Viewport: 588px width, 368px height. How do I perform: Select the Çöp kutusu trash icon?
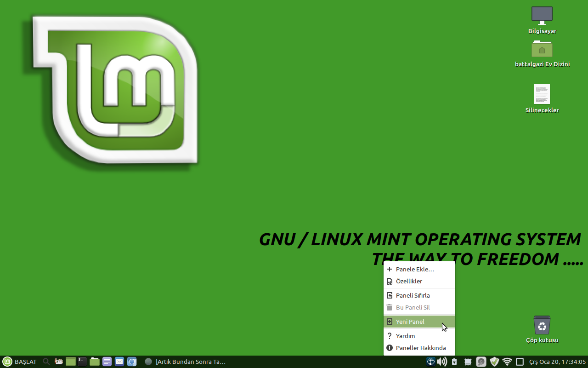(542, 329)
